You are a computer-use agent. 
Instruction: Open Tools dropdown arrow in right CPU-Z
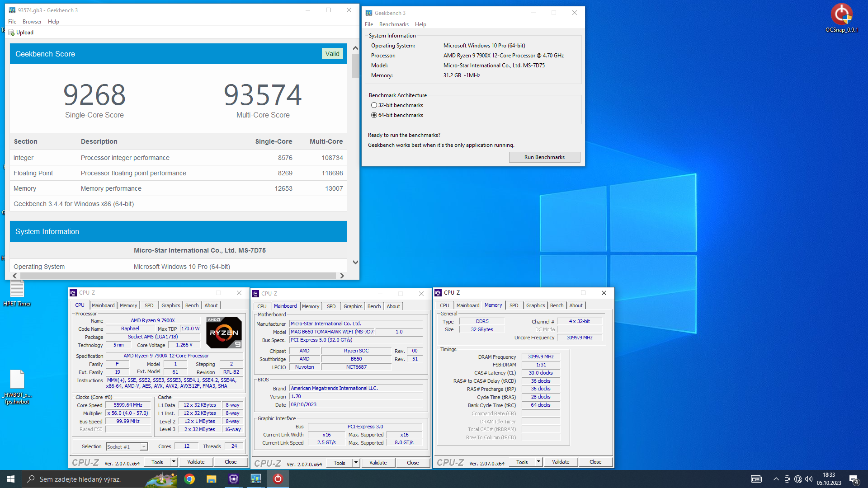click(538, 462)
